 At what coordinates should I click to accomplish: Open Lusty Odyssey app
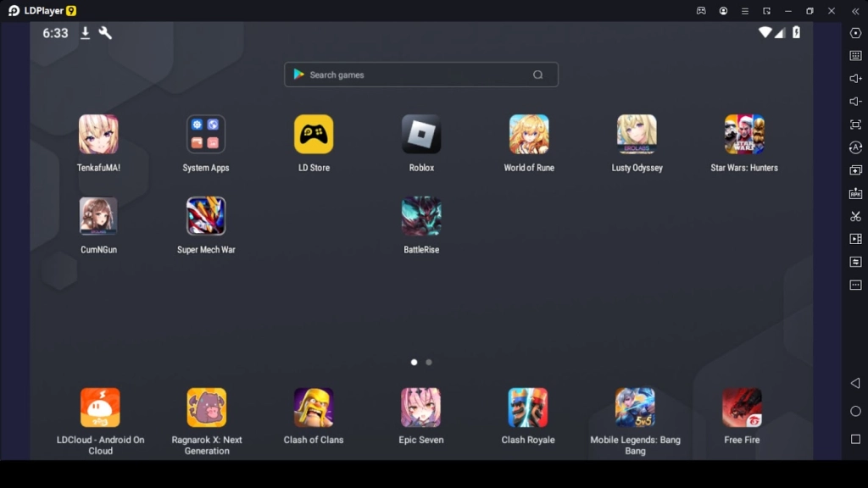point(637,135)
